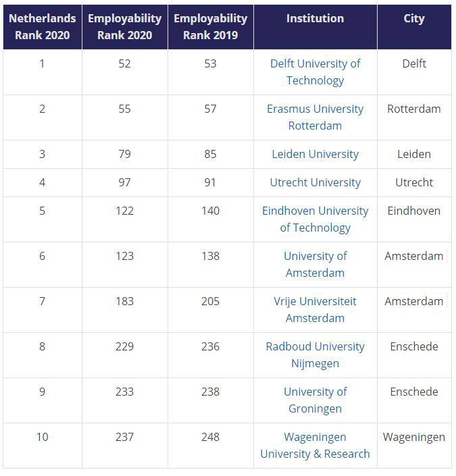Click employability rank 2019 value 248

coord(210,437)
